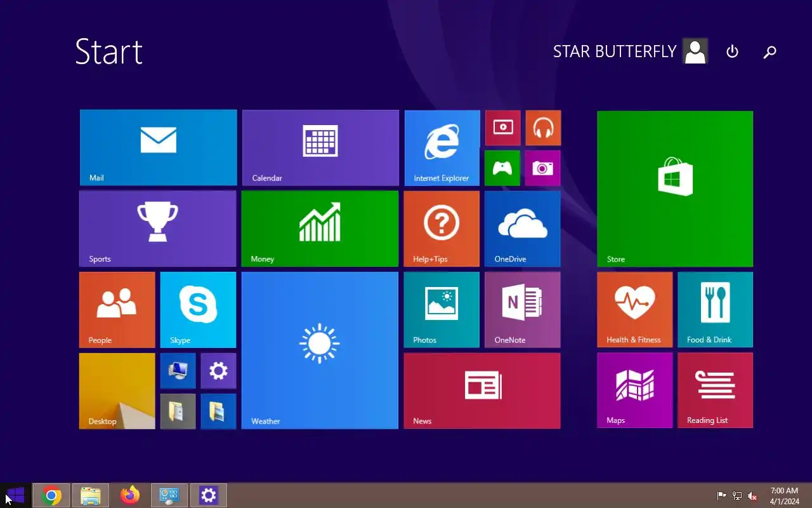The width and height of the screenshot is (812, 508).
Task: Open the Mail tile
Action: click(x=158, y=148)
